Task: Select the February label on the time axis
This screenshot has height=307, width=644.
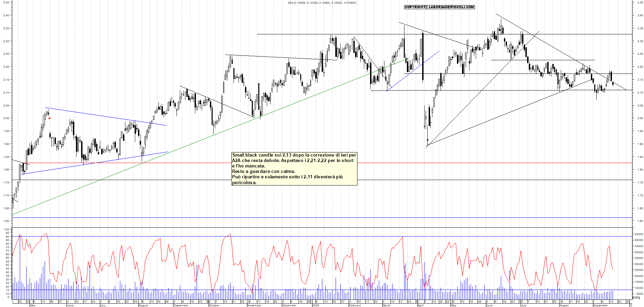Action: [355, 305]
